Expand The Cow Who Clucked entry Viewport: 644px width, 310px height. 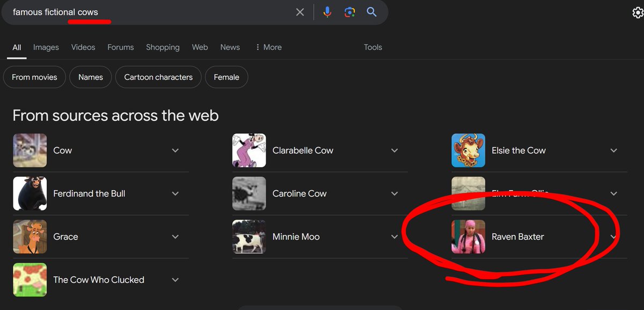pyautogui.click(x=175, y=279)
